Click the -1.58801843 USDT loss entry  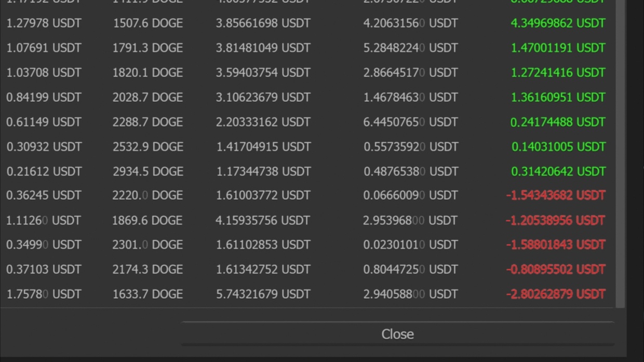556,245
